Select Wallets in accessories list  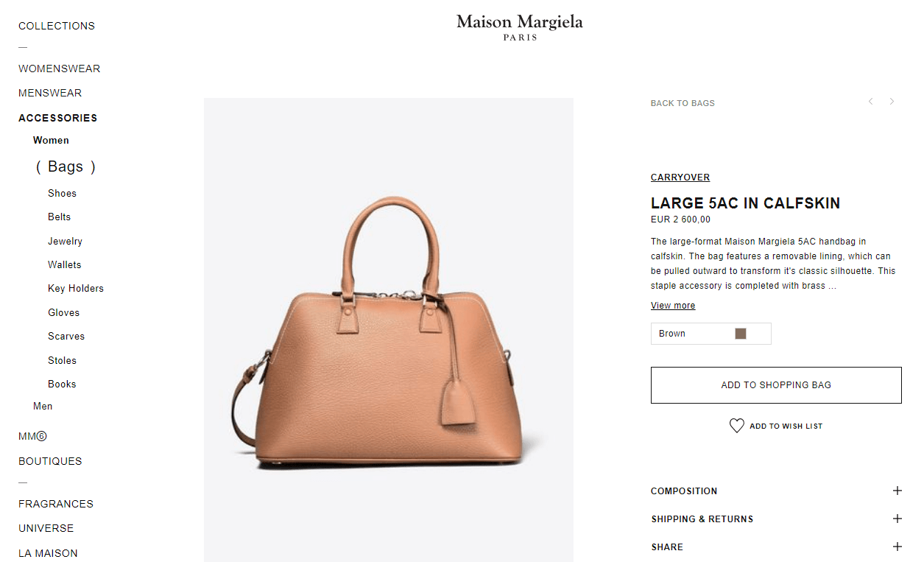tap(65, 264)
